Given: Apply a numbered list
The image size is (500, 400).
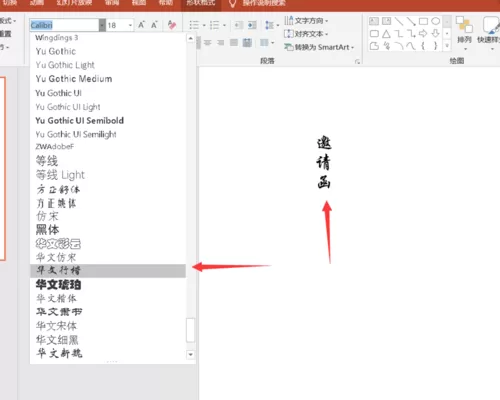Looking at the screenshot, I should coord(214,25).
